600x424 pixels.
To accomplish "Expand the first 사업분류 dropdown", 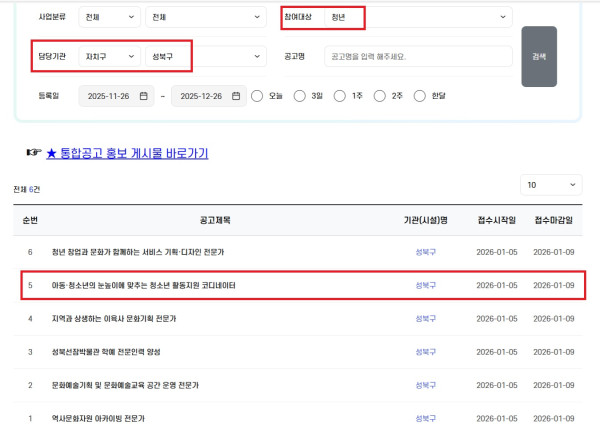I will pyautogui.click(x=110, y=17).
